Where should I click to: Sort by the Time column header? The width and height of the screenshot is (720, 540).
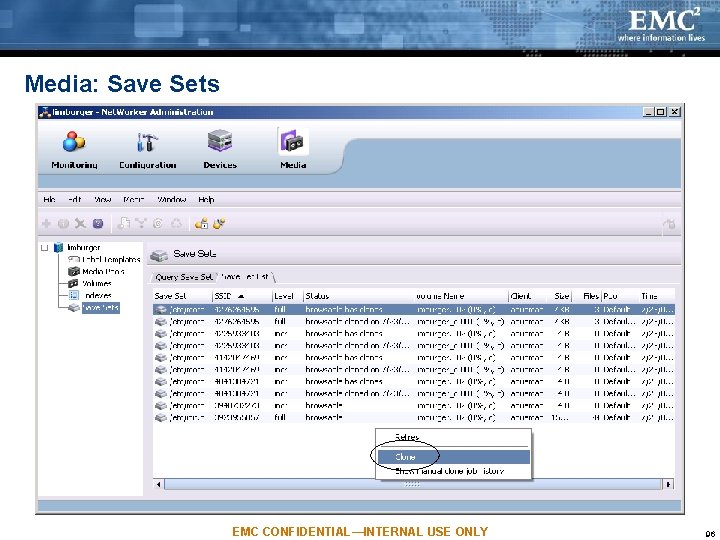tap(657, 296)
